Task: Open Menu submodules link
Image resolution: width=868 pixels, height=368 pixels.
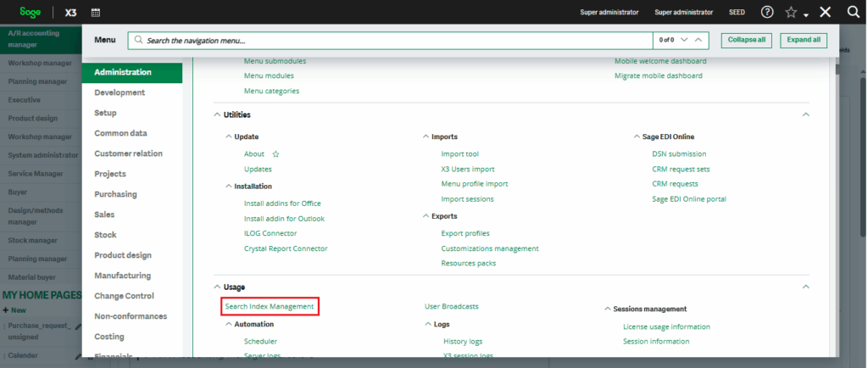Action: [x=275, y=61]
